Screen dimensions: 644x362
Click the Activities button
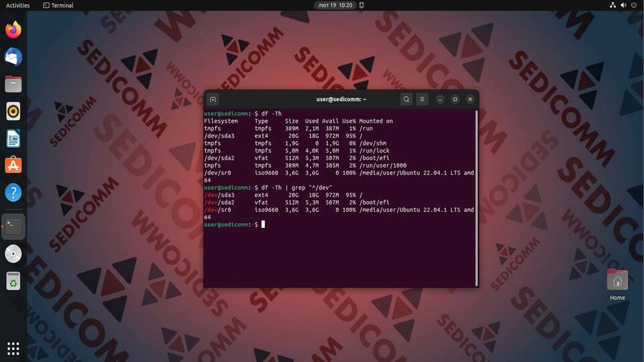17,5
